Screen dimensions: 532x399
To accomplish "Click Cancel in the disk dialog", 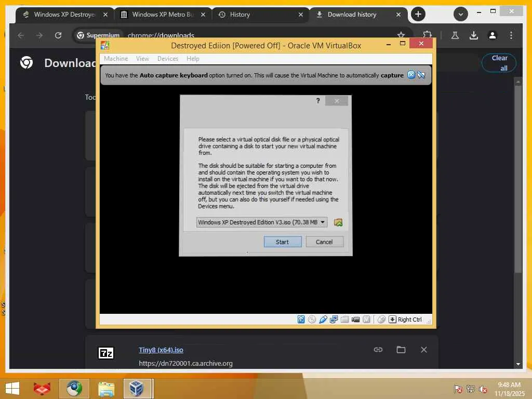I will click(324, 242).
